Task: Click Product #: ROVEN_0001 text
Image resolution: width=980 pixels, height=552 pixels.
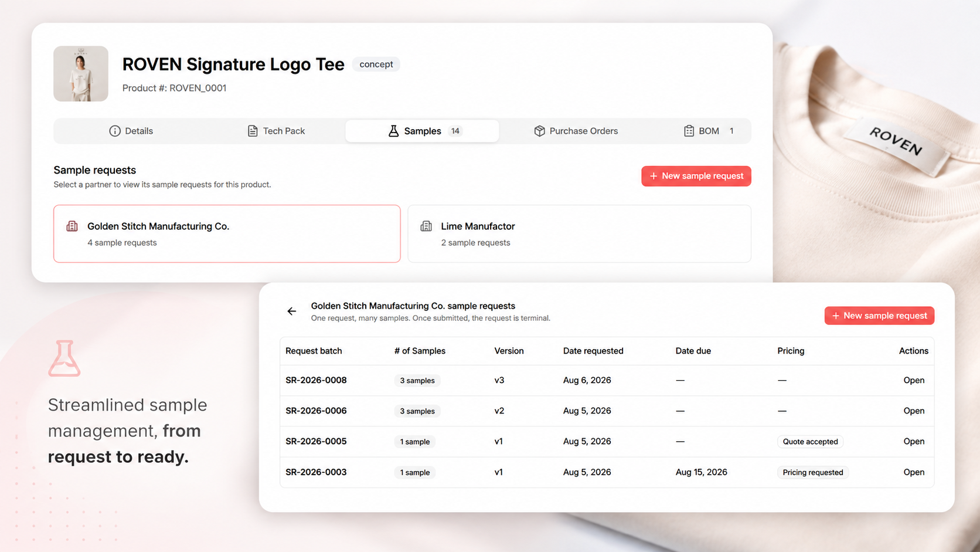Action: 174,88
